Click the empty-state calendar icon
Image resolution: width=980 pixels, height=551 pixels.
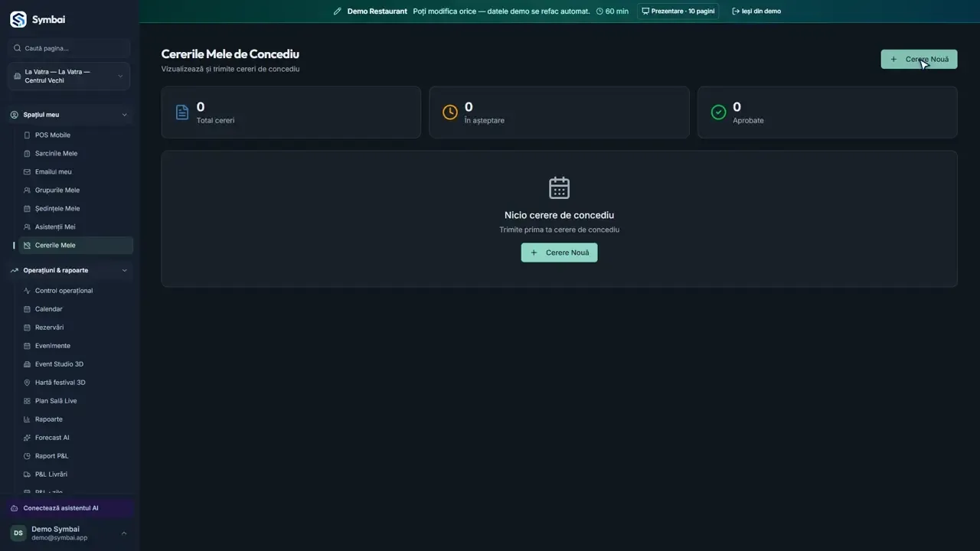click(x=560, y=187)
